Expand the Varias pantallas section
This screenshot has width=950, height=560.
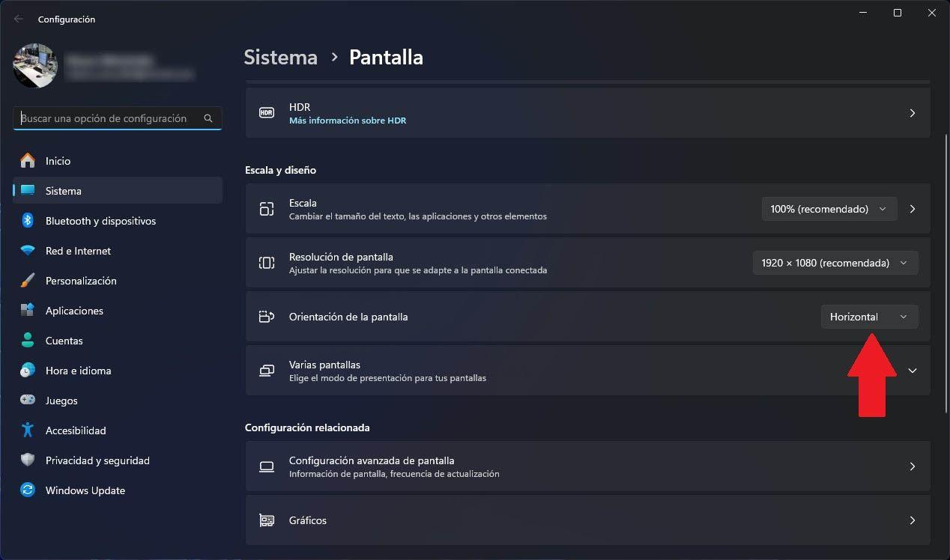tap(912, 371)
